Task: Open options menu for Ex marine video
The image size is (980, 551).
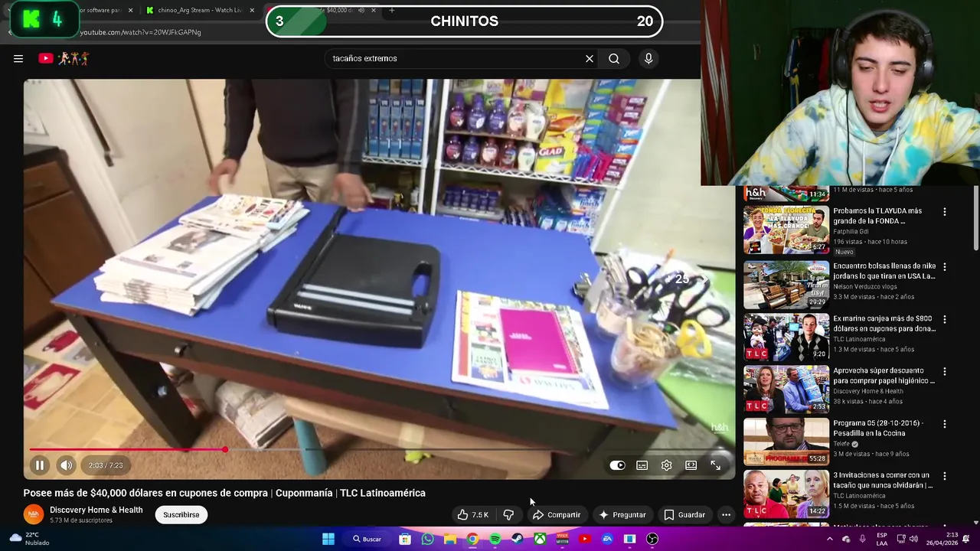Action: tap(945, 319)
